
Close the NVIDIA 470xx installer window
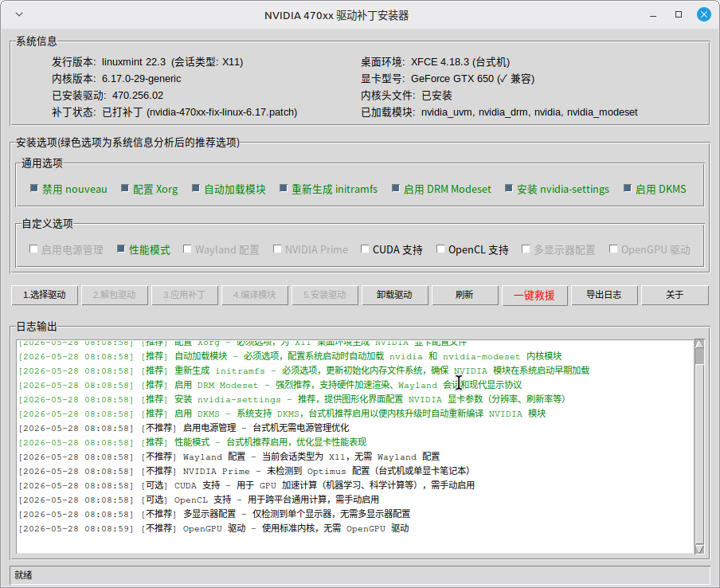703,14
